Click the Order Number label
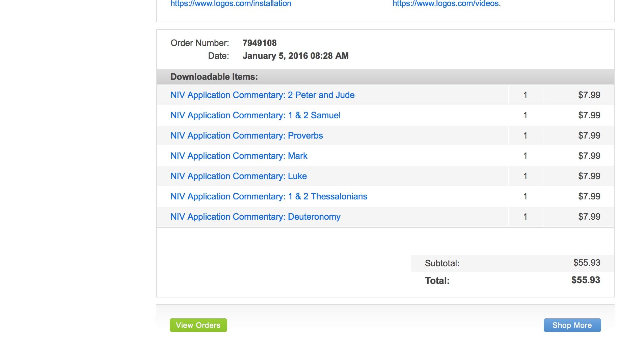 pyautogui.click(x=199, y=43)
